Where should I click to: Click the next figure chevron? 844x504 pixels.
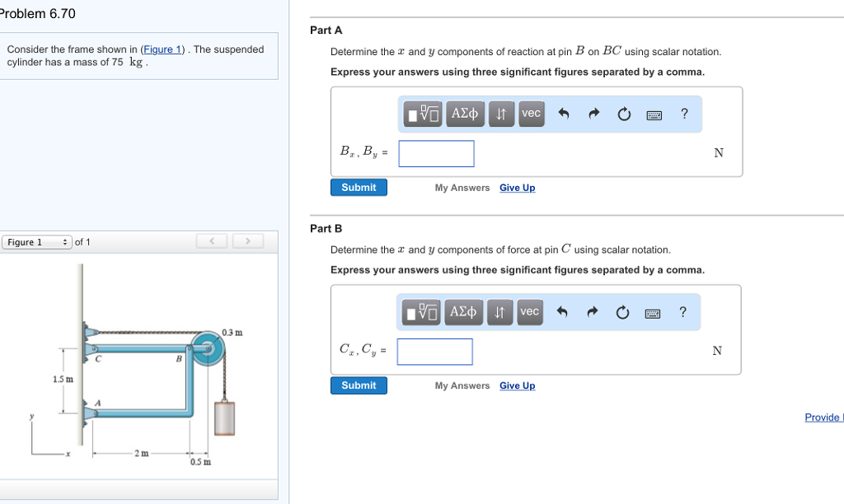[247, 240]
